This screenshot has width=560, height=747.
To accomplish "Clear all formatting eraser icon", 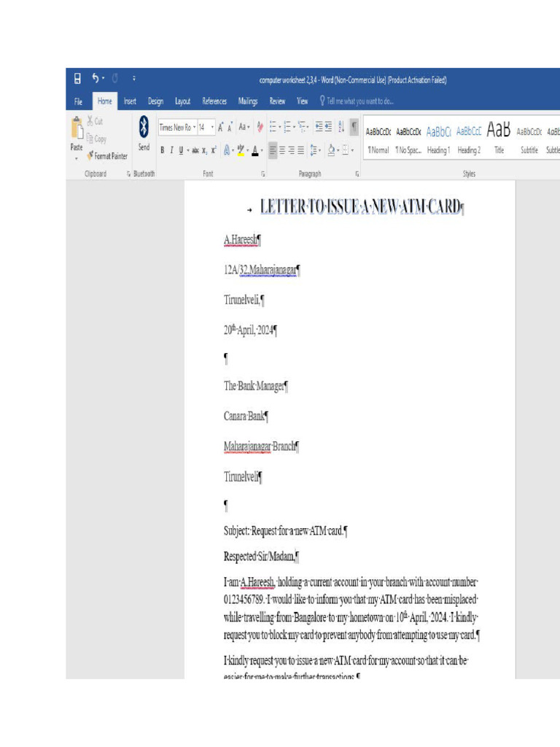I will tap(260, 127).
